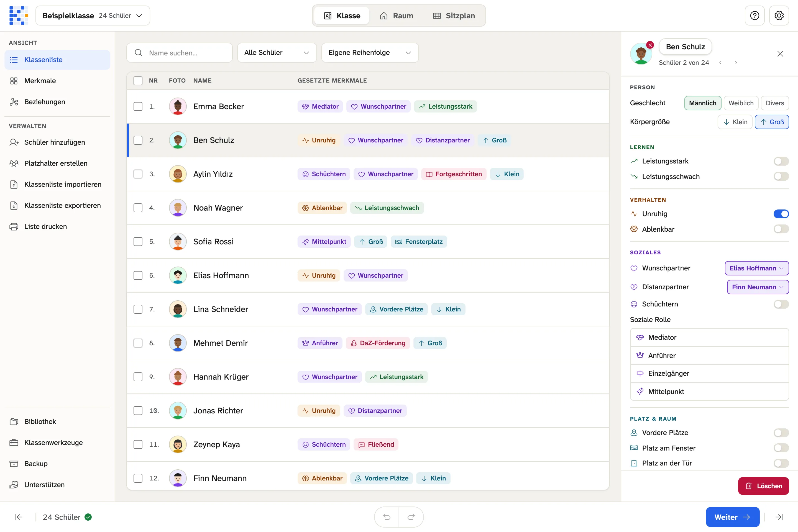Viewport: 798px width, 532px height.
Task: Open help via question mark icon
Action: coord(754,16)
